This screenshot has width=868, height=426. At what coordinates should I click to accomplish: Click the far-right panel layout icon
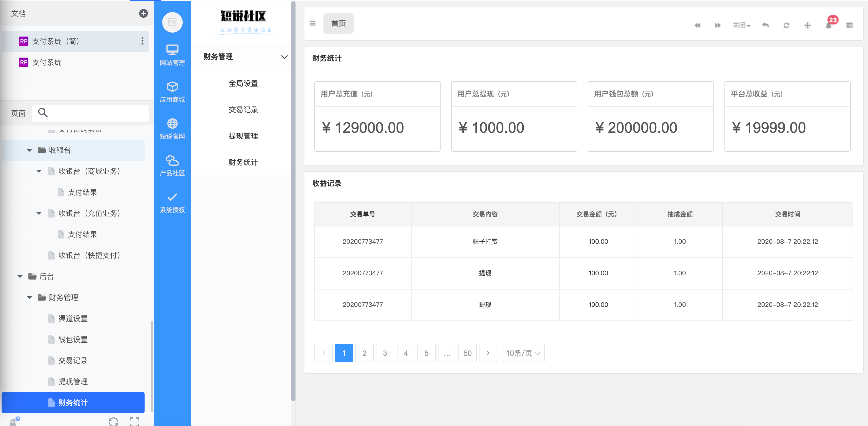point(849,25)
